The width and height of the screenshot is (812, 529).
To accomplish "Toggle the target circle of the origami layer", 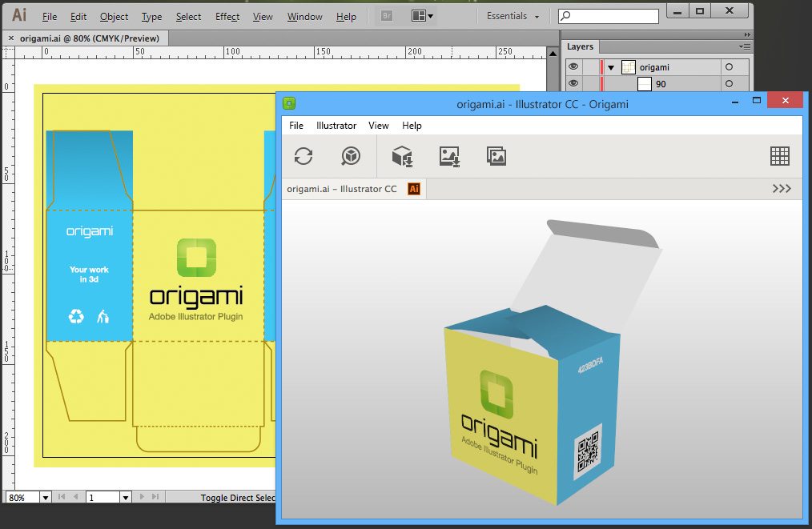I will coord(730,66).
